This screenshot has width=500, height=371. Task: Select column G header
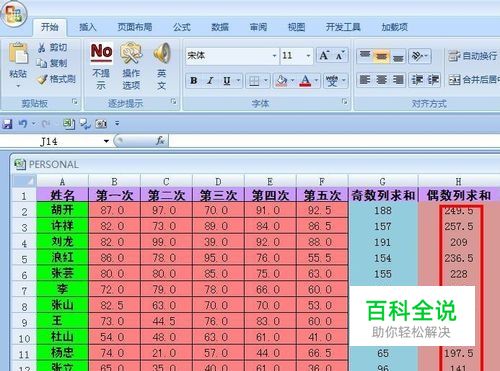point(383,182)
